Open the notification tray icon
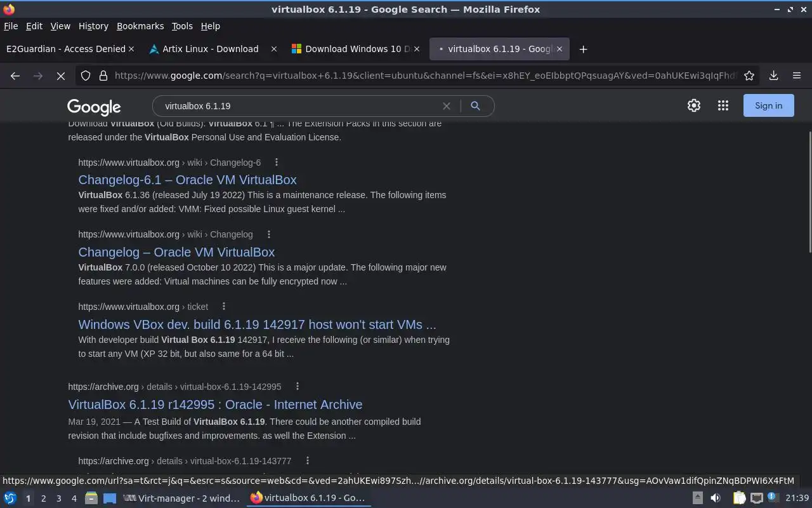The width and height of the screenshot is (812, 508). point(772,498)
